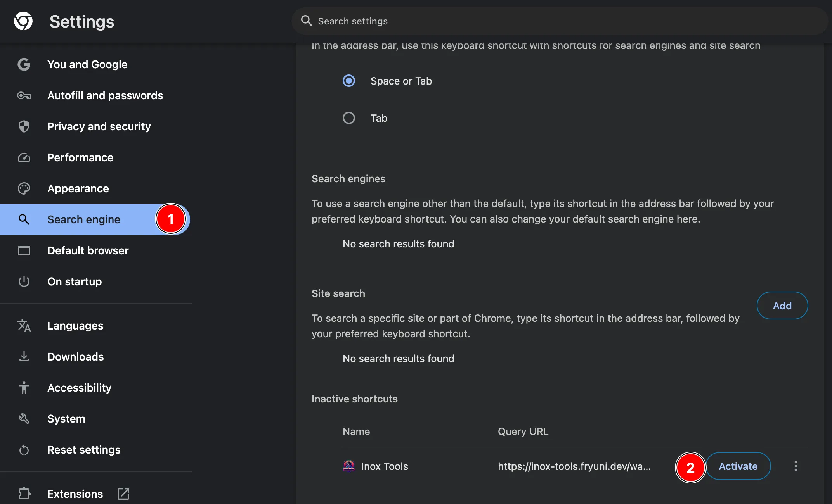Click the Languages translate icon
The width and height of the screenshot is (832, 504).
(x=24, y=326)
